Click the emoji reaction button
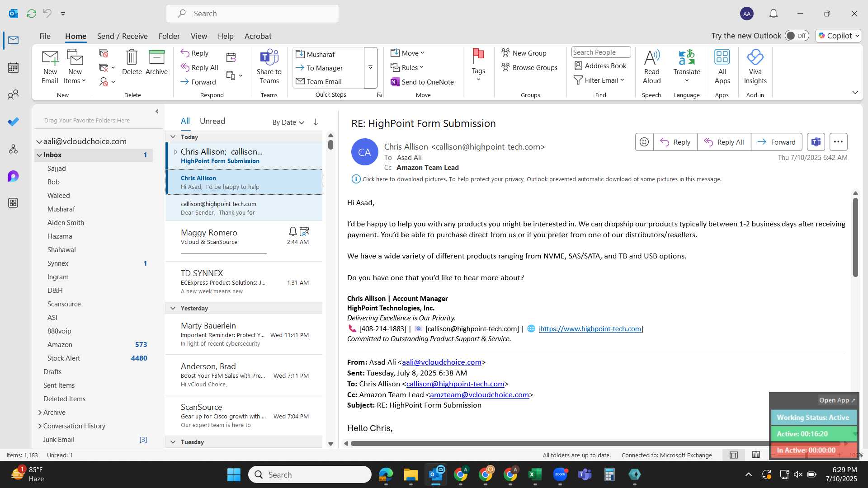868x488 pixels. pos(644,142)
